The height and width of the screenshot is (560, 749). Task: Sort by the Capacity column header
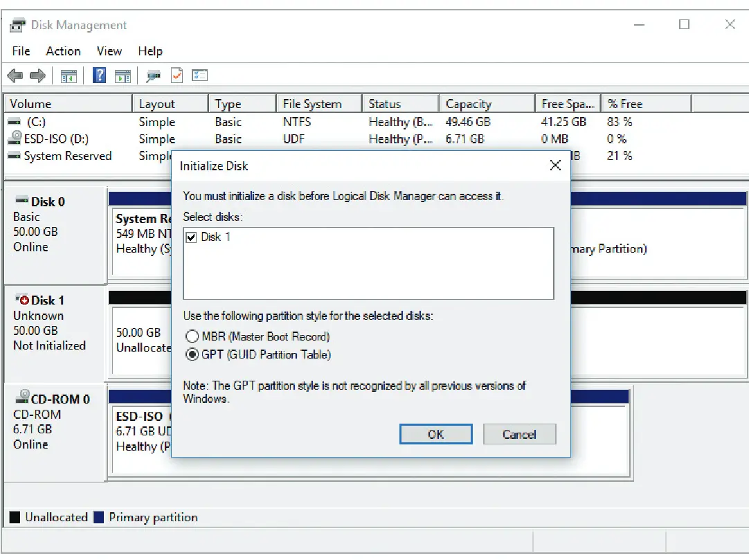tap(469, 104)
